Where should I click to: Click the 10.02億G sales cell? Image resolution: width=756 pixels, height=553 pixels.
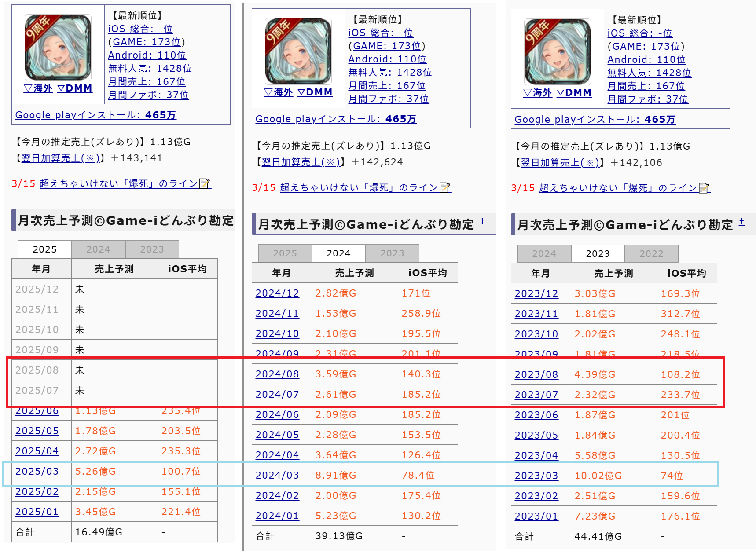point(614,476)
